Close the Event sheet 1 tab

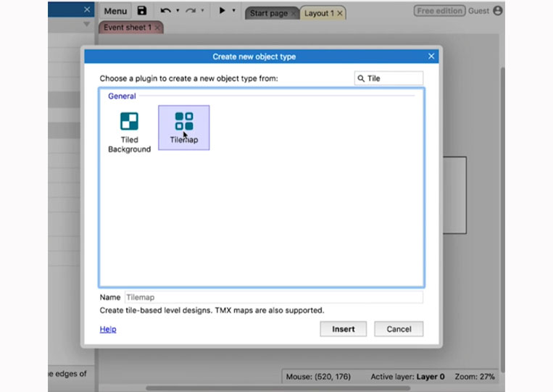pyautogui.click(x=157, y=28)
